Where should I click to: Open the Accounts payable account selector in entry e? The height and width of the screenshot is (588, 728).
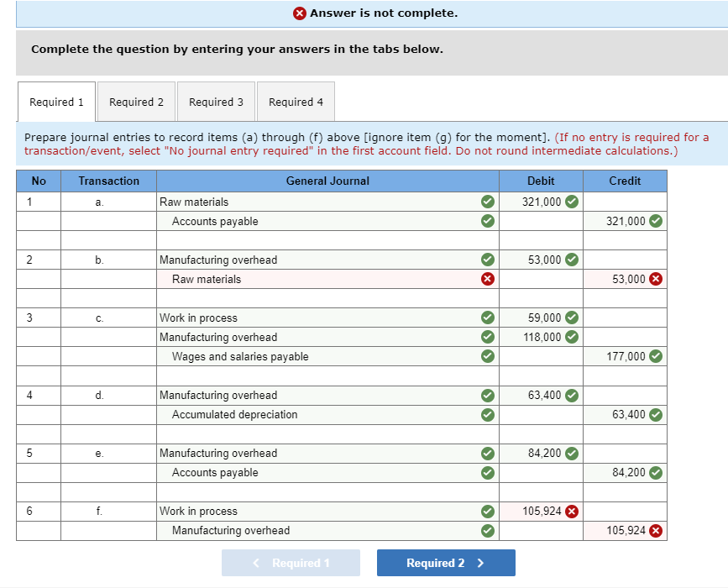319,472
